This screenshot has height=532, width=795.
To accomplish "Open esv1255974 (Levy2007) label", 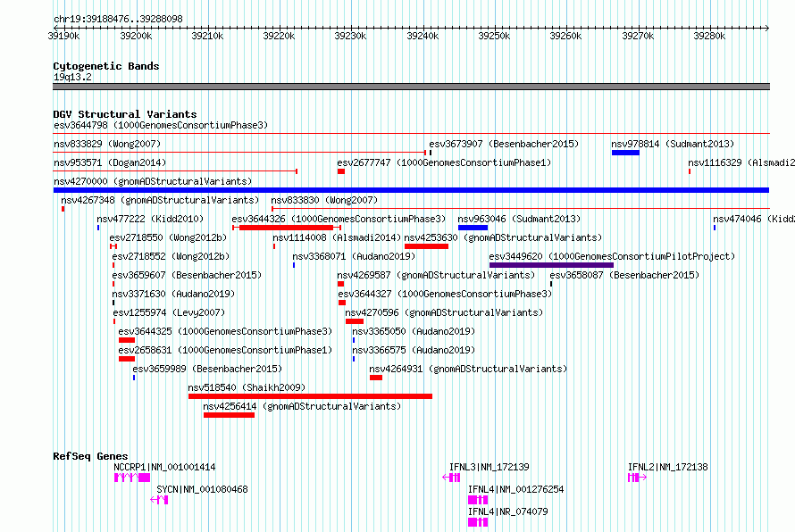I will 168,312.
